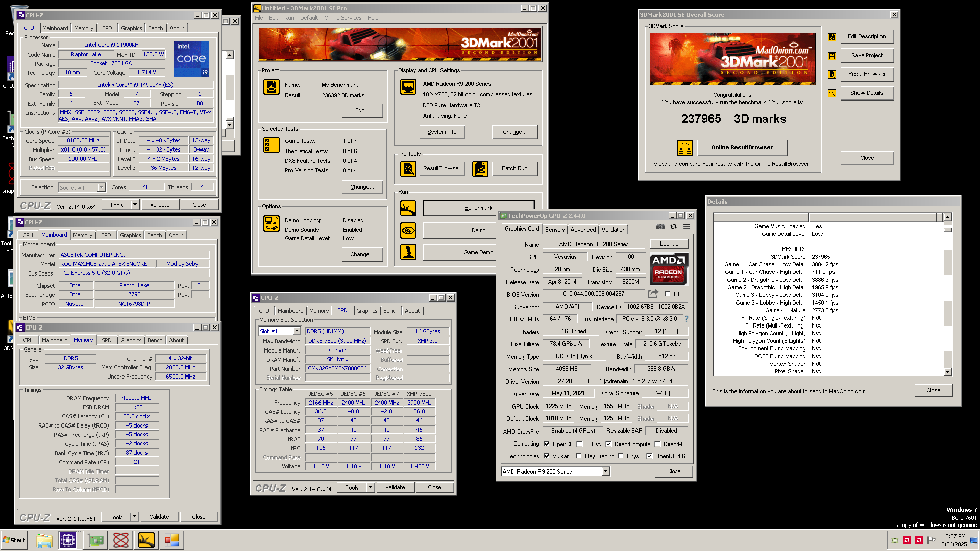Open the file explorer taskbar icon
Screen dimensions: 980x551
pyautogui.click(x=44, y=540)
